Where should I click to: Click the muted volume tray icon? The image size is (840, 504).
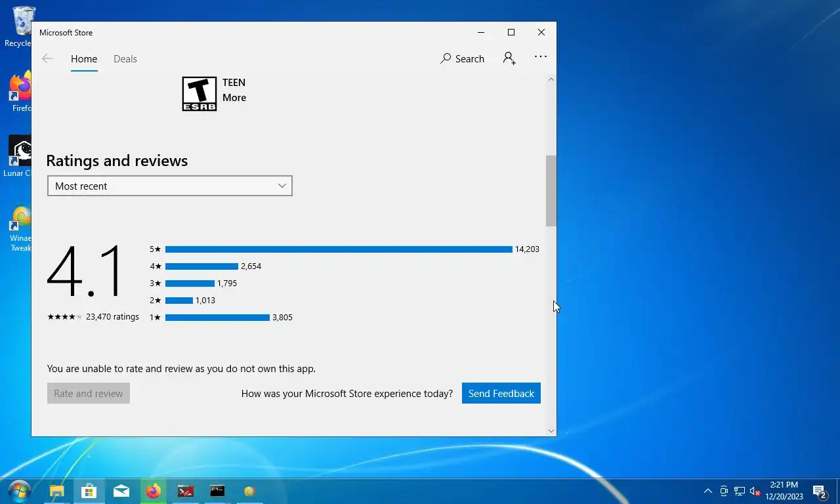[x=755, y=491]
